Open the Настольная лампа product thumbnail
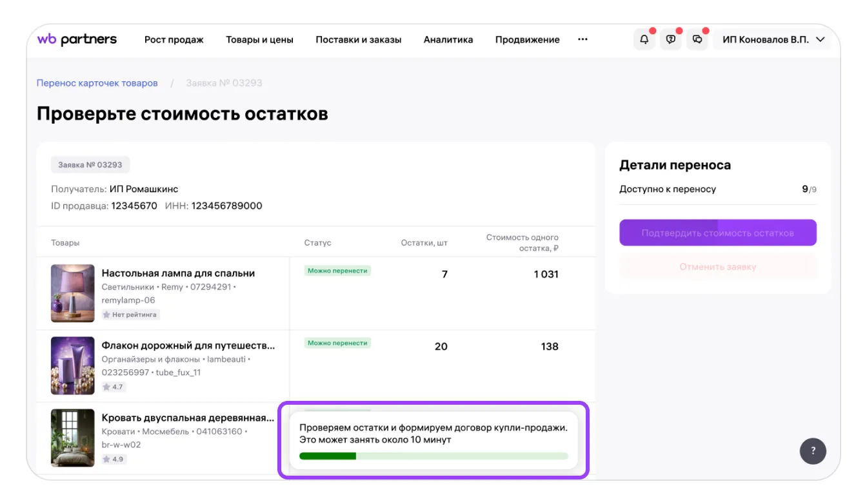 click(x=72, y=293)
